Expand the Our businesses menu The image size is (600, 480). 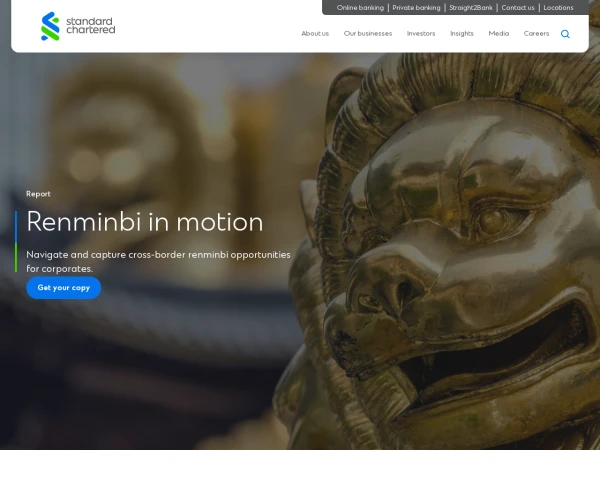click(x=368, y=34)
